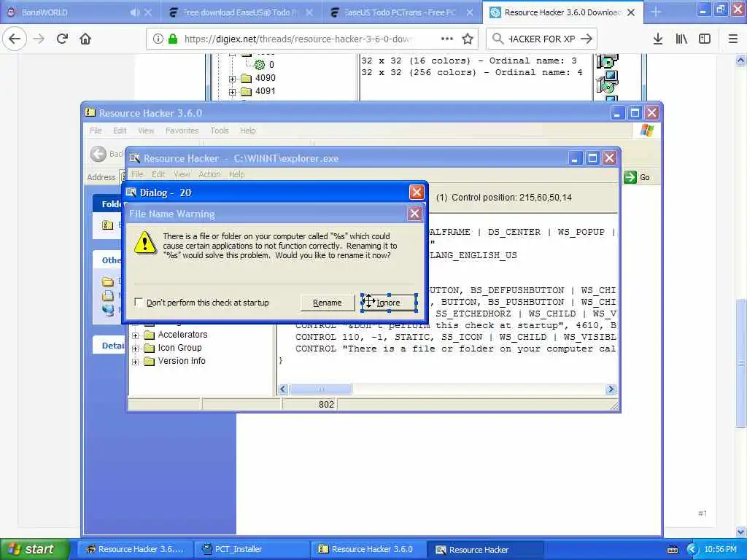747x560 pixels.
Task: Select the Version Info tree item
Action: (182, 362)
